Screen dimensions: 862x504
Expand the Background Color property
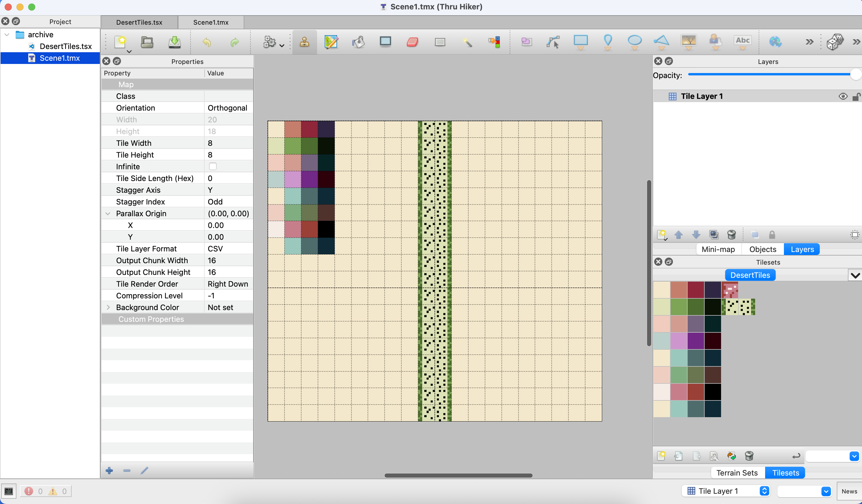point(108,307)
